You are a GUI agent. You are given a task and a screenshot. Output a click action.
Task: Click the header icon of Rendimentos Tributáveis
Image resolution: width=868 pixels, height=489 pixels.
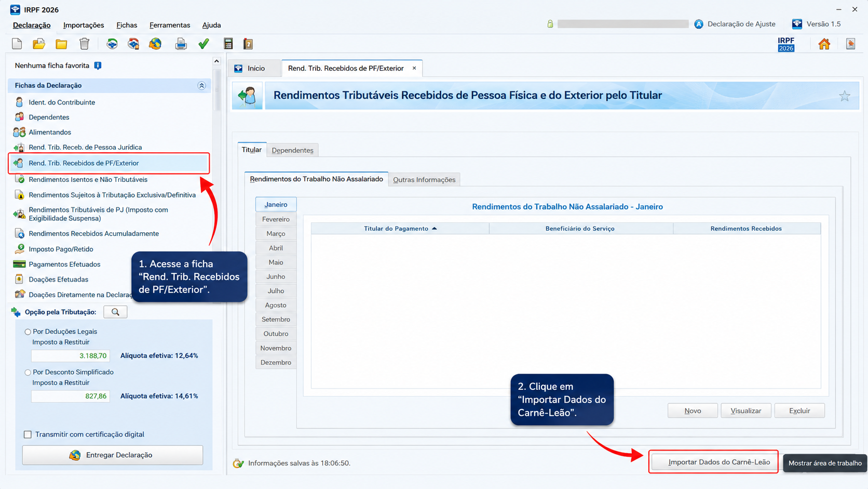248,96
